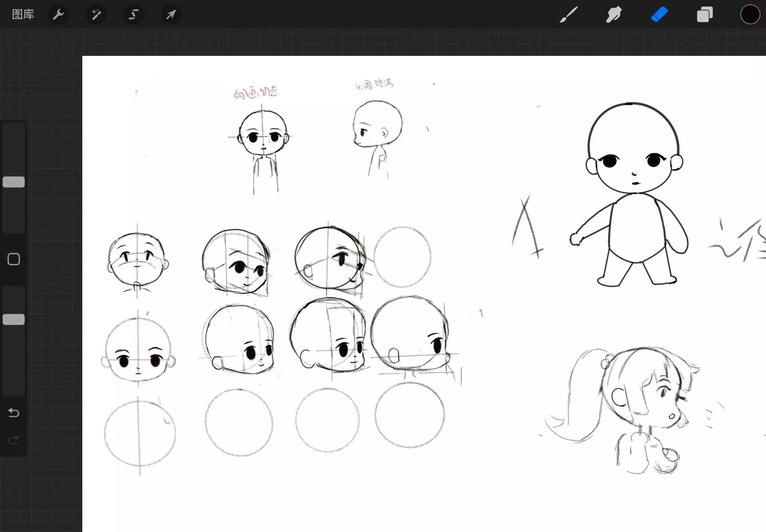Screen dimensions: 766x532
Task: Select the Smudge finger tool
Action: [614, 14]
